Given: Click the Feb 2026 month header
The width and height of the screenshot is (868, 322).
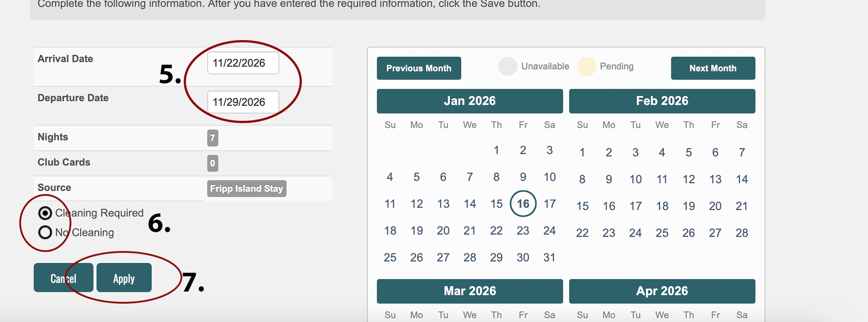Looking at the screenshot, I should (662, 101).
